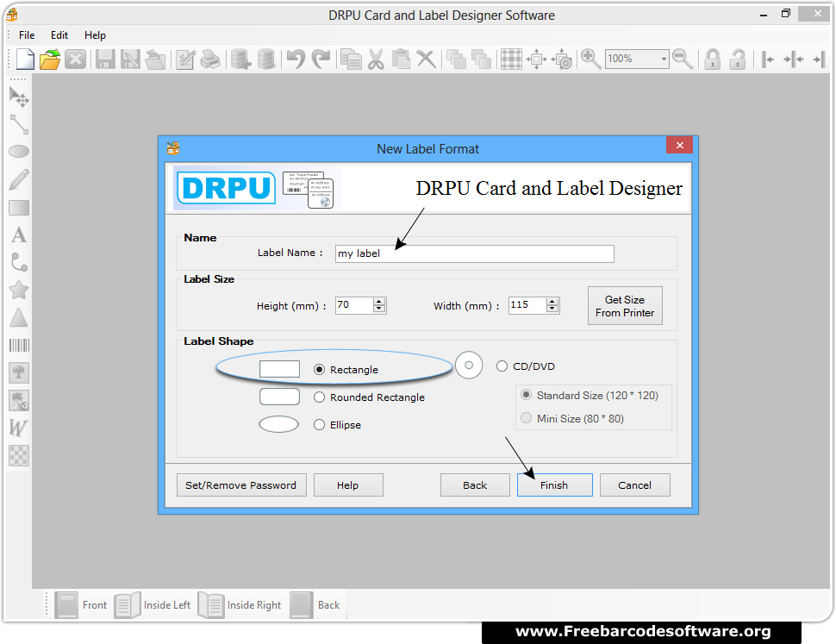
Task: Click the Cancel button
Action: (x=634, y=485)
